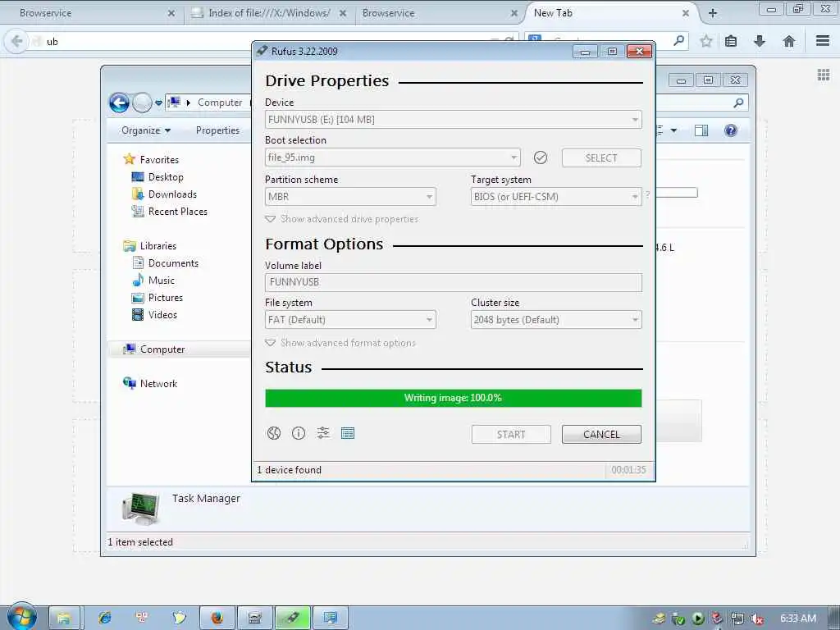Switch to Index of file:///X:/Windows/ tab
The height and width of the screenshot is (630, 840).
point(269,13)
